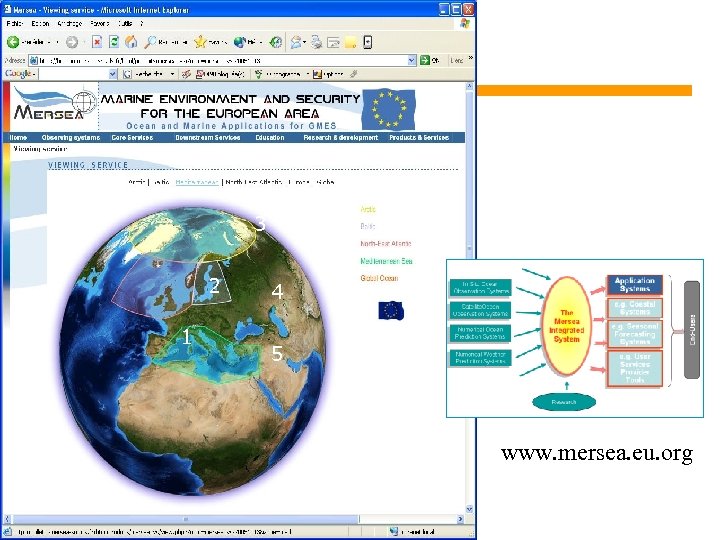Open the Home page house icon
This screenshot has height=540, width=720.
coord(131,42)
